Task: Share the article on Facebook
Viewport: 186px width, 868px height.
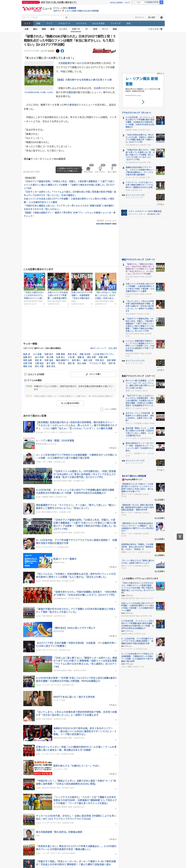Action: (62, 51)
